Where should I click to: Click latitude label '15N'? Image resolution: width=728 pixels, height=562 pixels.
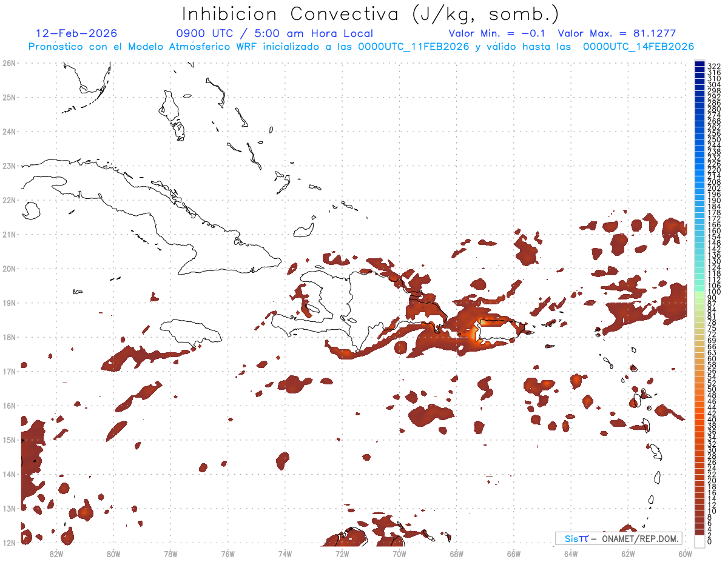tap(9, 440)
